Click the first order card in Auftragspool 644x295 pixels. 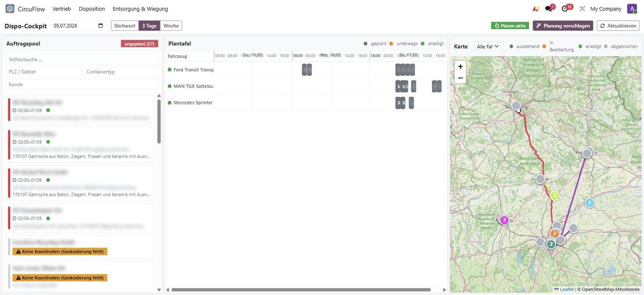click(79, 110)
